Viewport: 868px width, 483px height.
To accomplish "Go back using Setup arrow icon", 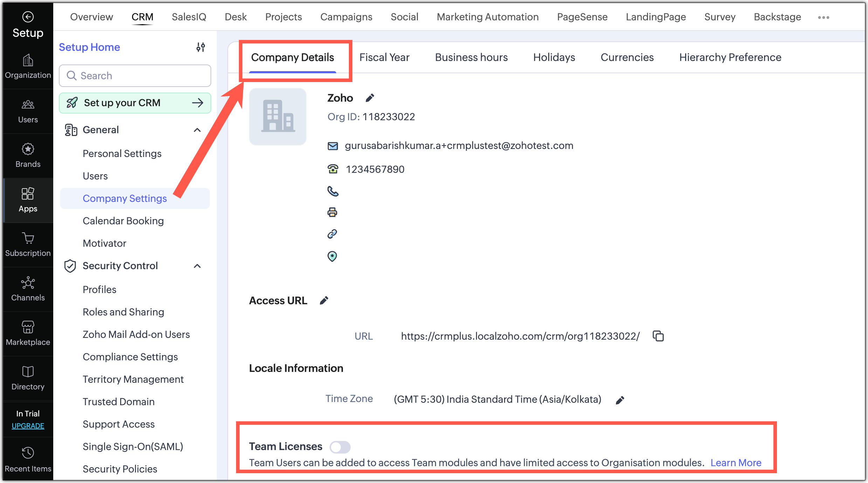I will pyautogui.click(x=28, y=16).
